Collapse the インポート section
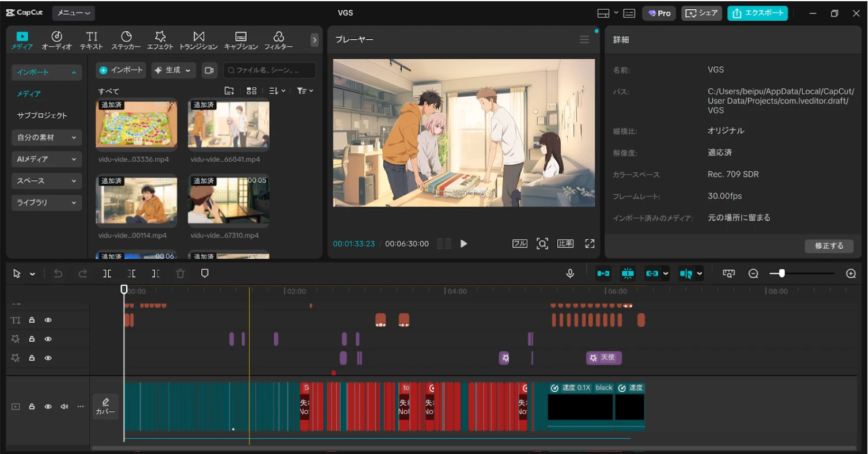Screen dimensions: 868x454 pyautogui.click(x=47, y=72)
